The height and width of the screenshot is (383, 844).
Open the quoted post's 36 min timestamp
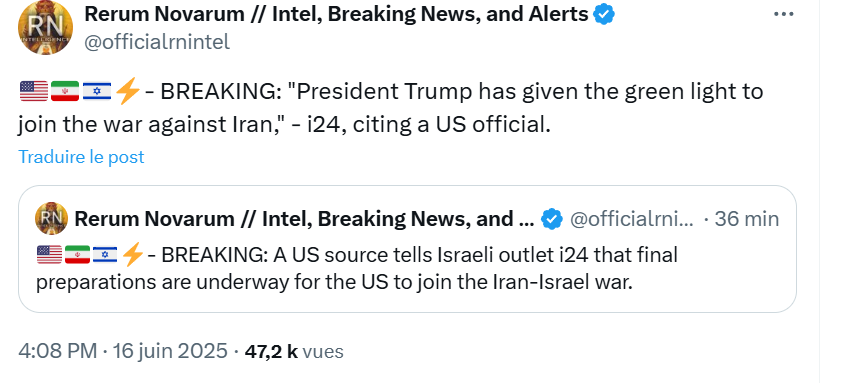click(x=747, y=219)
